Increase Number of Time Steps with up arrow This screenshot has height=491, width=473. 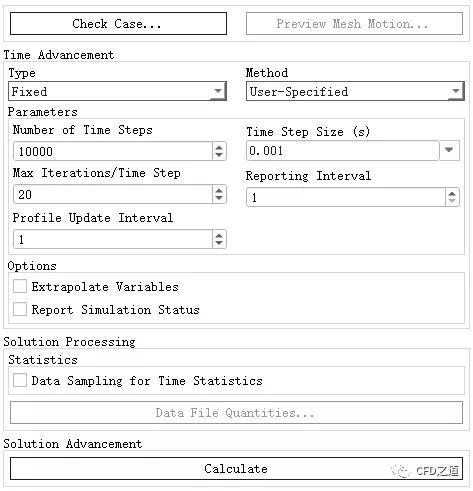pos(219,147)
